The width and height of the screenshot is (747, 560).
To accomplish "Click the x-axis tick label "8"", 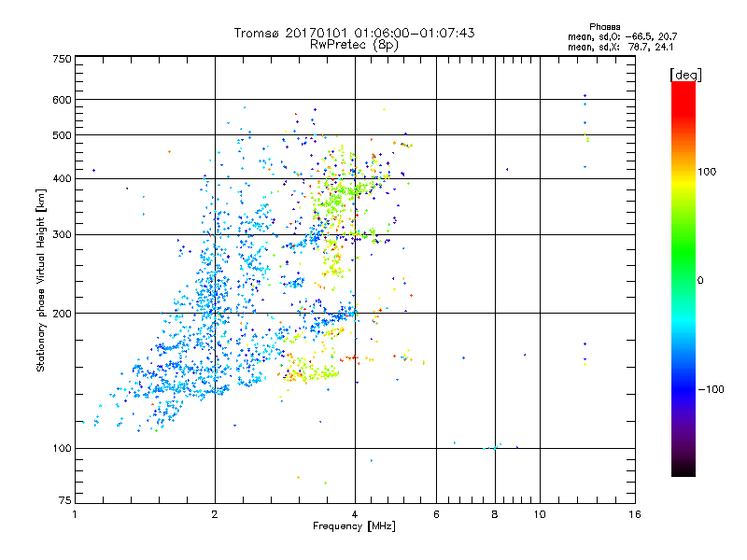I will point(495,514).
